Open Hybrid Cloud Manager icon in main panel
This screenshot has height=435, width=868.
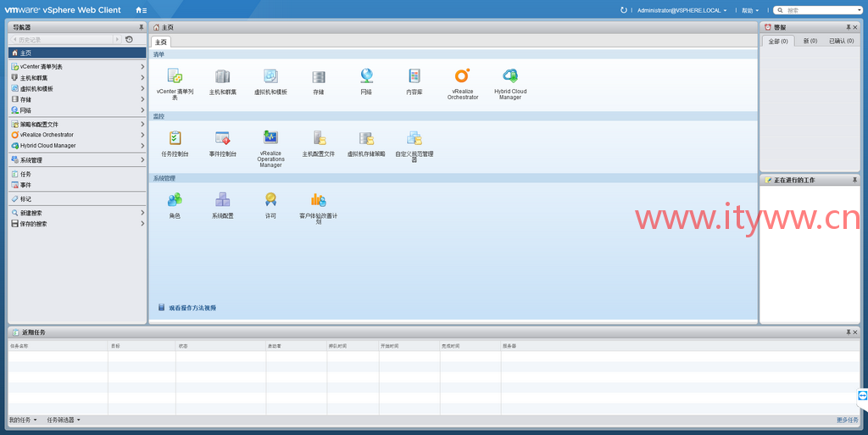[510, 75]
